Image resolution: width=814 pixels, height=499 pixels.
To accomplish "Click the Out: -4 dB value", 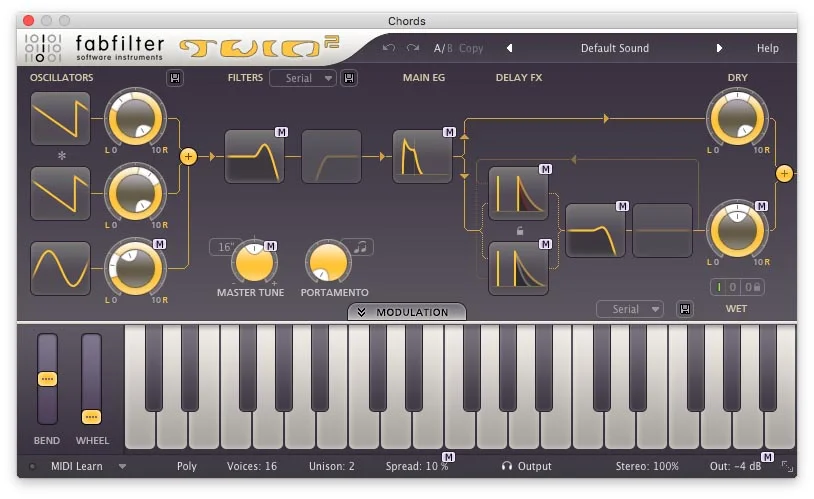I will pyautogui.click(x=736, y=466).
